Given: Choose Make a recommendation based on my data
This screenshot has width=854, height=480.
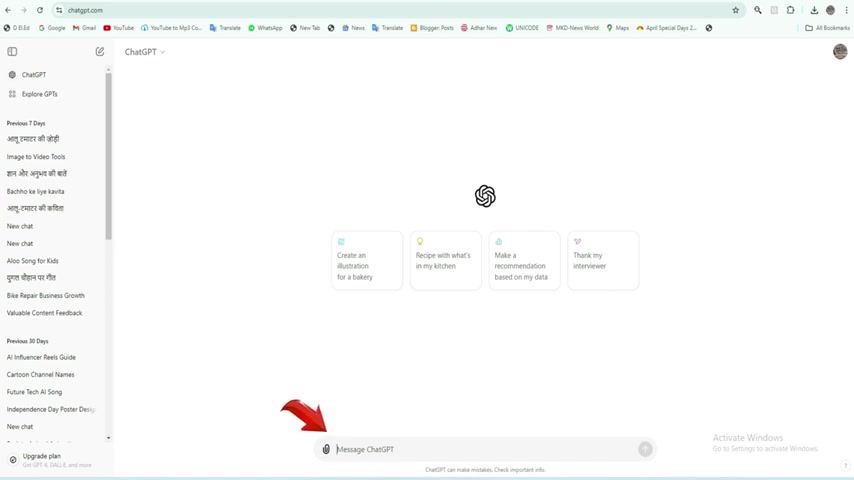Looking at the screenshot, I should tap(524, 260).
